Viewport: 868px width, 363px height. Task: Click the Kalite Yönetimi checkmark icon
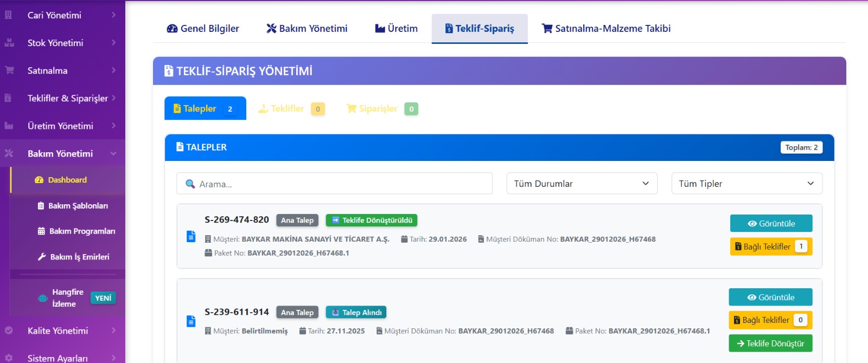pyautogui.click(x=9, y=330)
